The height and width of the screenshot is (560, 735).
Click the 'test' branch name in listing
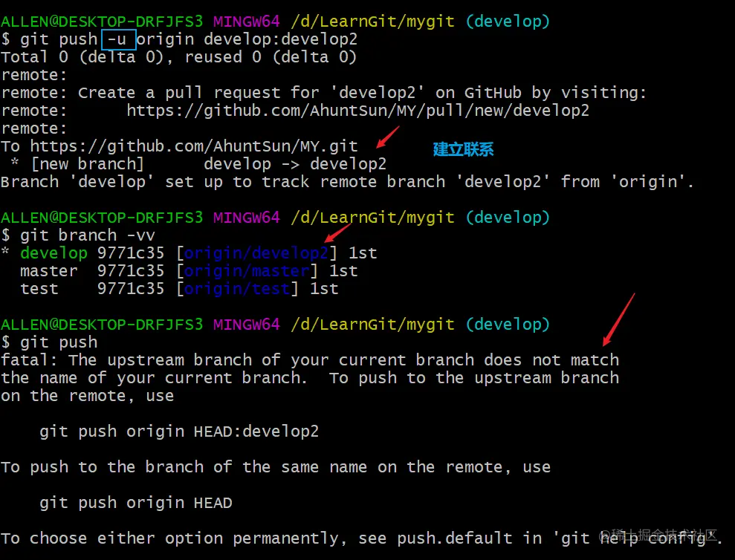[39, 289]
